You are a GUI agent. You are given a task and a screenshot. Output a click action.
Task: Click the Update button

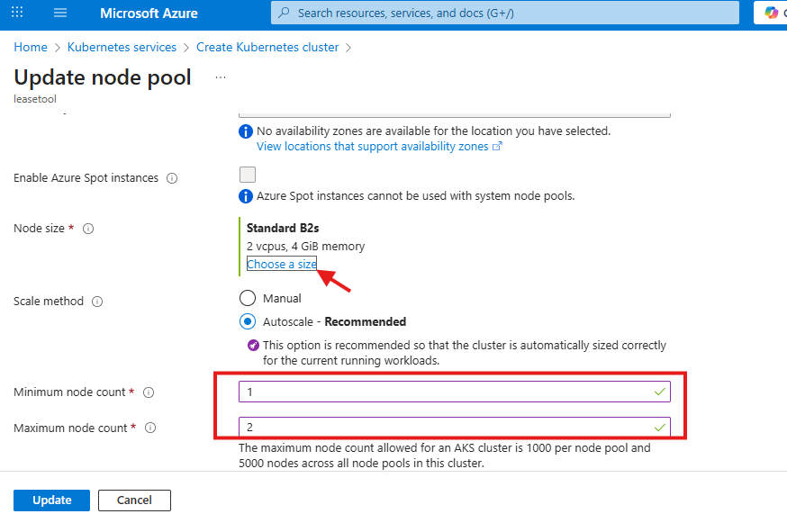(x=51, y=500)
